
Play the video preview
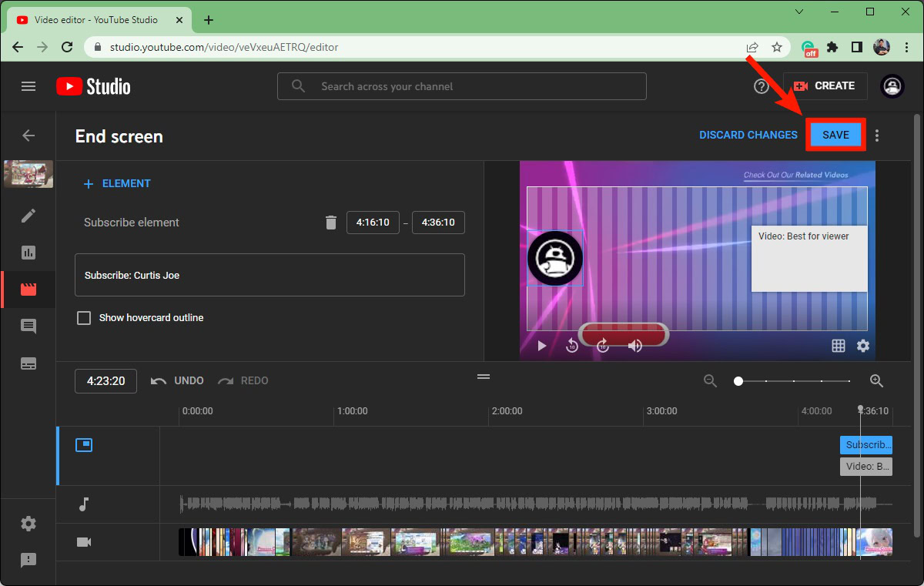pyautogui.click(x=541, y=346)
